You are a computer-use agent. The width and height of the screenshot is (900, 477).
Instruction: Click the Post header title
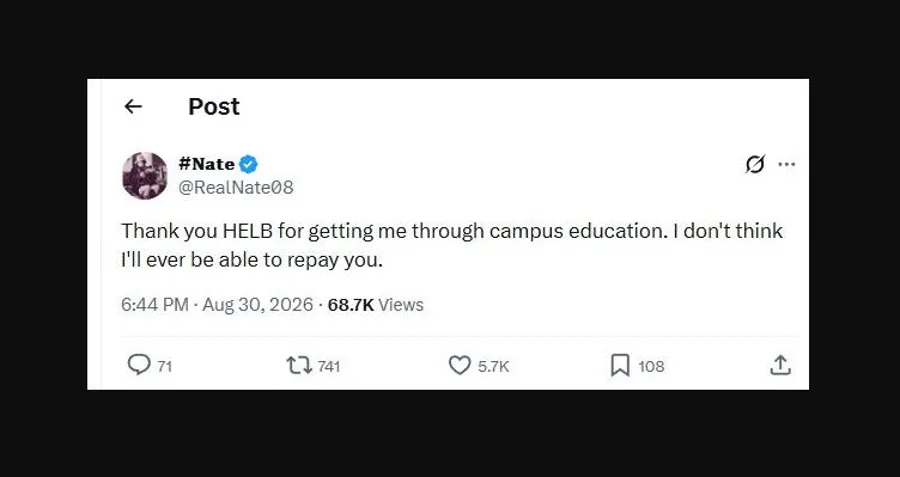214,107
